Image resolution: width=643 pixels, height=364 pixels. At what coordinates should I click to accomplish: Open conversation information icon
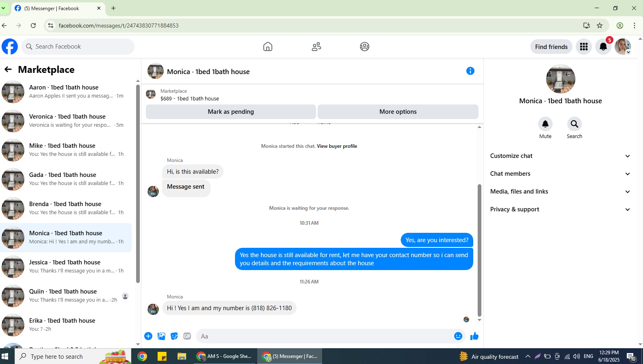pos(470,71)
